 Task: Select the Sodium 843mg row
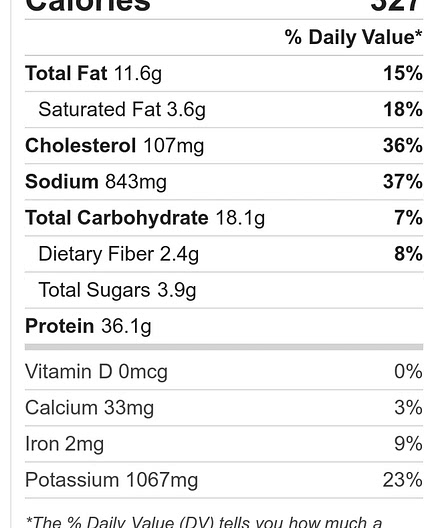coord(224,182)
